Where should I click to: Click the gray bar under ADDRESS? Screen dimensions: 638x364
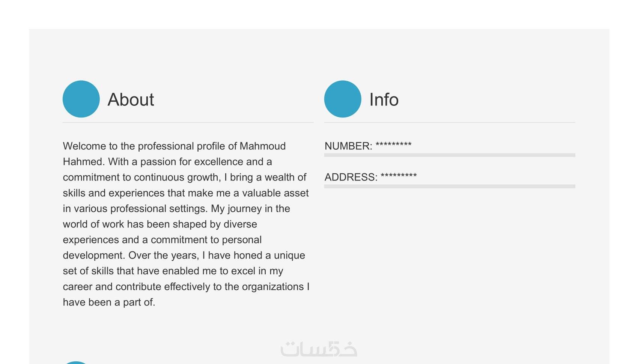pyautogui.click(x=450, y=186)
